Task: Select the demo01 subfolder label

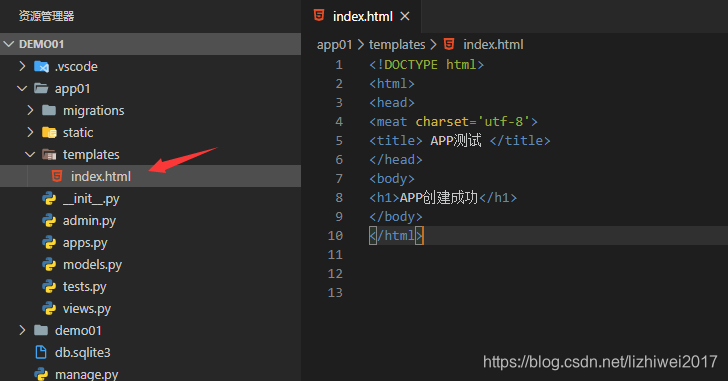Action: tap(78, 330)
